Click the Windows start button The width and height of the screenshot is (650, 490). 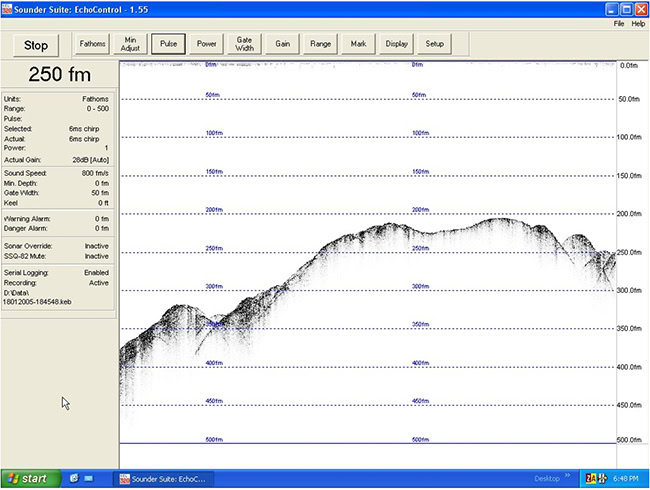tap(31, 479)
